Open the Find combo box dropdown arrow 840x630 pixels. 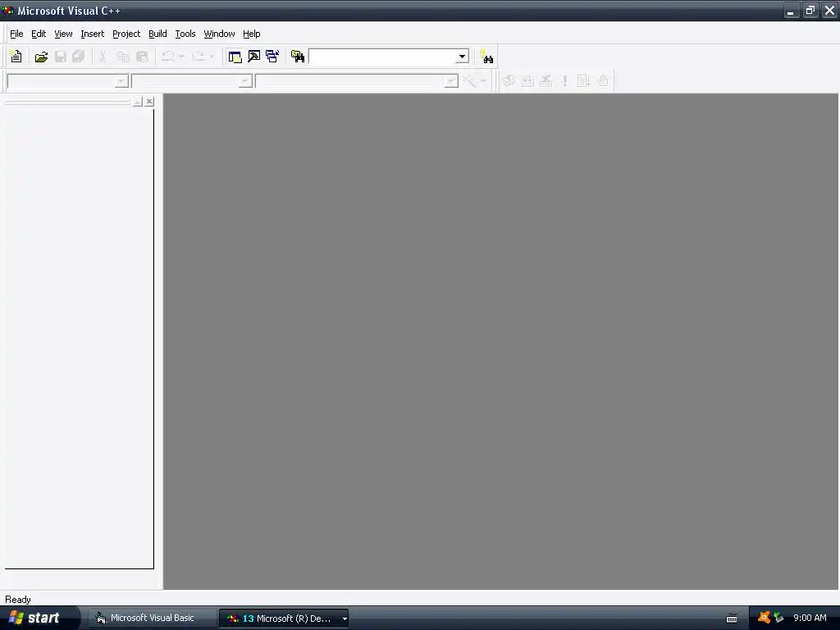[x=462, y=57]
